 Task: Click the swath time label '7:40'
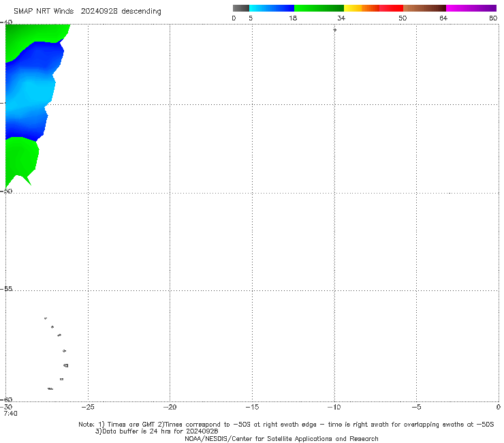tap(10, 414)
